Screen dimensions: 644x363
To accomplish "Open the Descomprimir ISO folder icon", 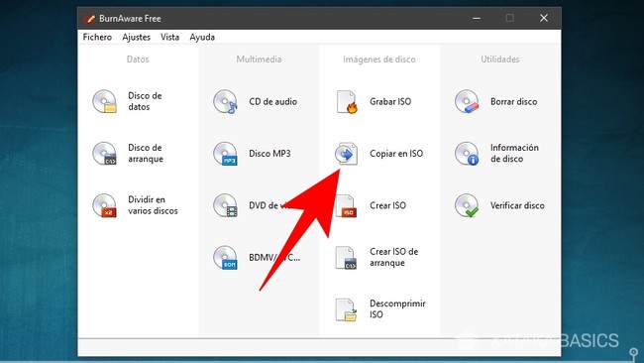I will click(346, 309).
